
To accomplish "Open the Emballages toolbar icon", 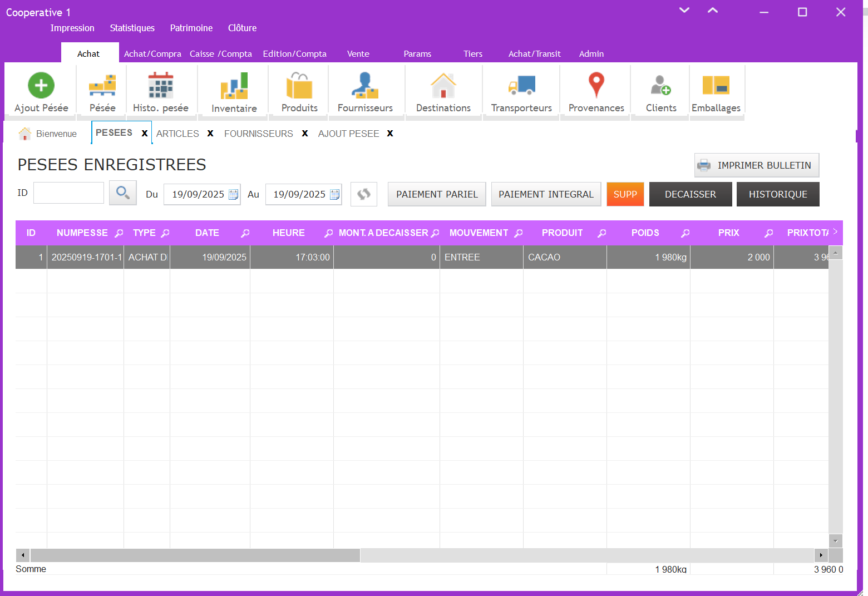I will [x=716, y=85].
